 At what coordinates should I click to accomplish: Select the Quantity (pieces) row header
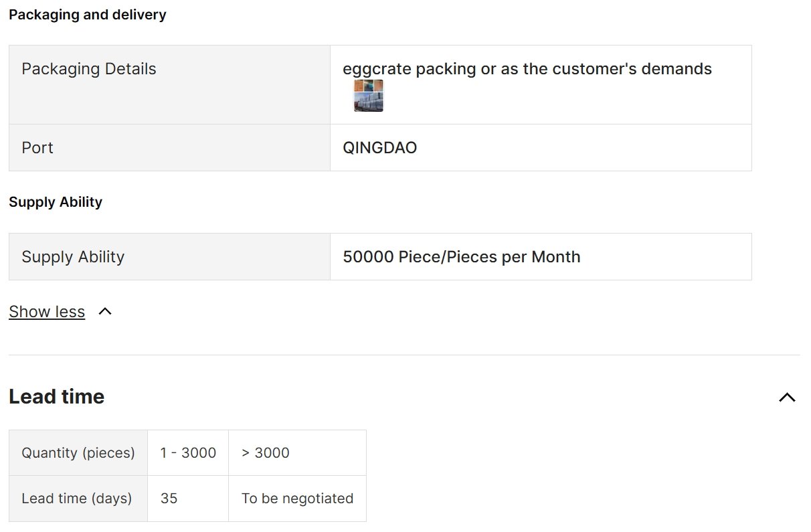pyautogui.click(x=78, y=453)
